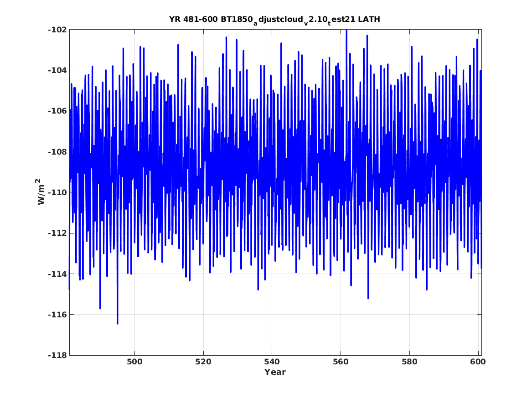The width and height of the screenshot is (532, 399).
Task: Click y-axis tick label -102
Action: coord(57,30)
